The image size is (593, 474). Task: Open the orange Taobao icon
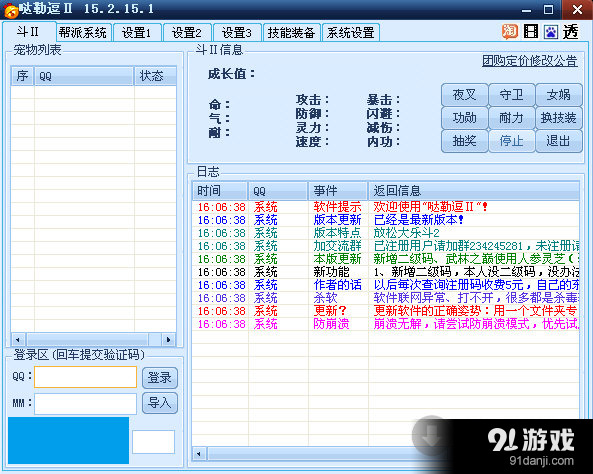click(x=509, y=32)
